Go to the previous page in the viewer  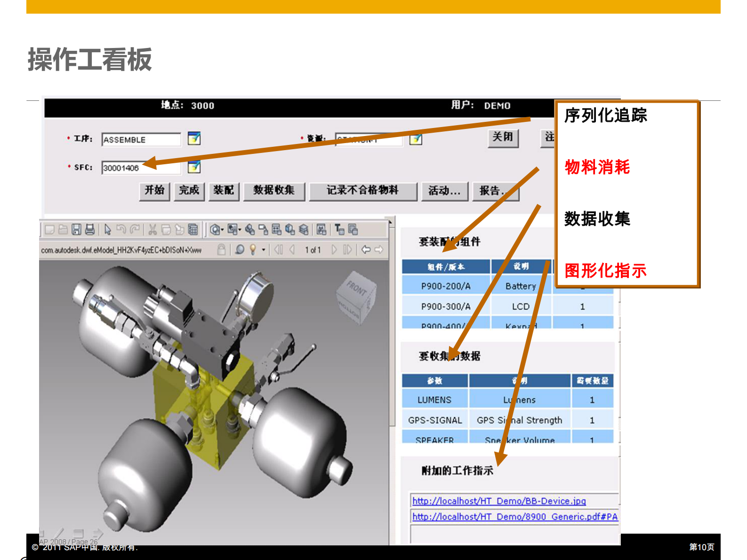[x=292, y=249]
